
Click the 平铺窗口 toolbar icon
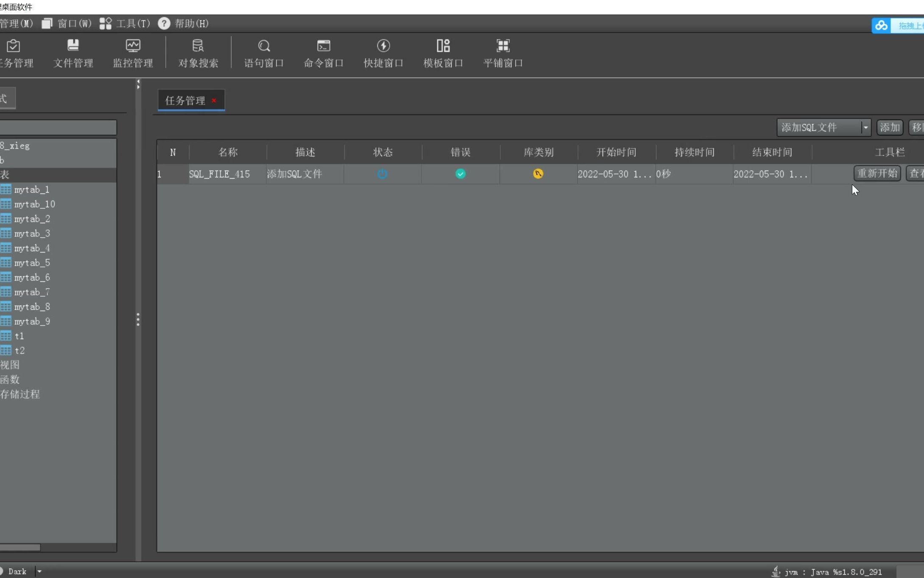(x=503, y=52)
